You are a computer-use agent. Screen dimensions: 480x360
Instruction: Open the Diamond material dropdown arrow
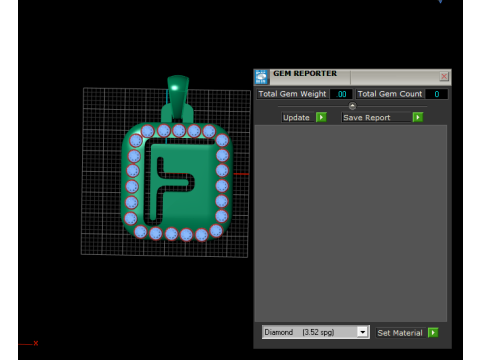pyautogui.click(x=363, y=332)
